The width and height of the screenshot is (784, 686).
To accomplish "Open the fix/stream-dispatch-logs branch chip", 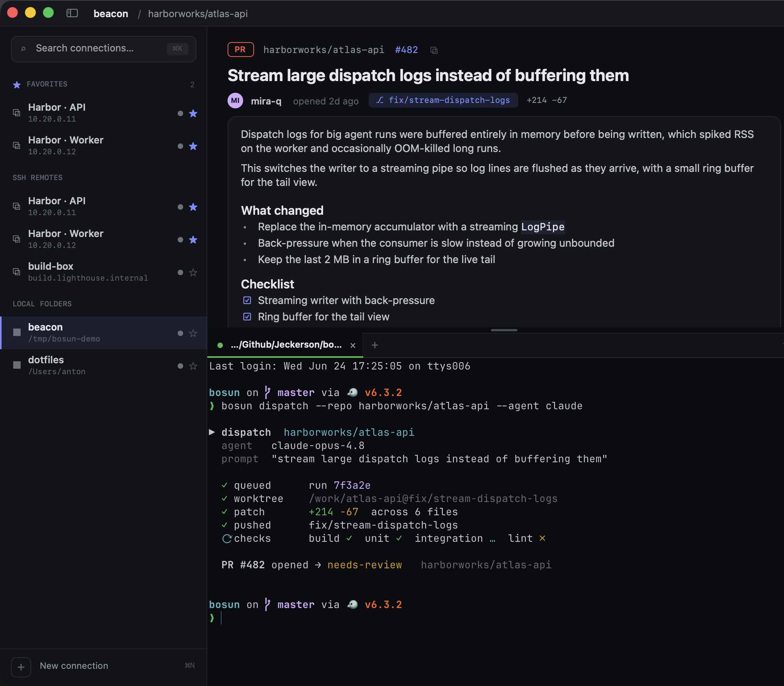I will [x=443, y=100].
